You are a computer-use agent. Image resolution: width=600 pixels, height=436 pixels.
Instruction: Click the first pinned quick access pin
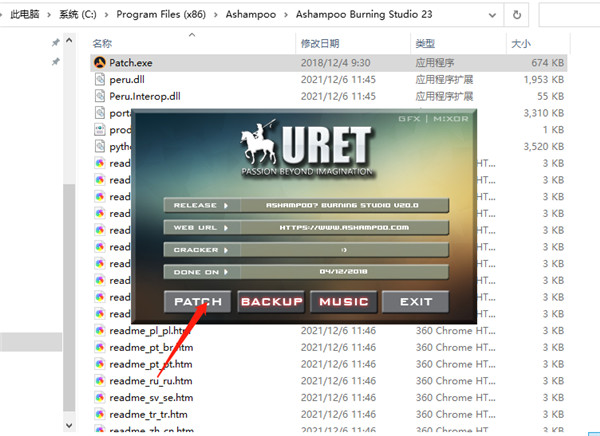(x=56, y=42)
